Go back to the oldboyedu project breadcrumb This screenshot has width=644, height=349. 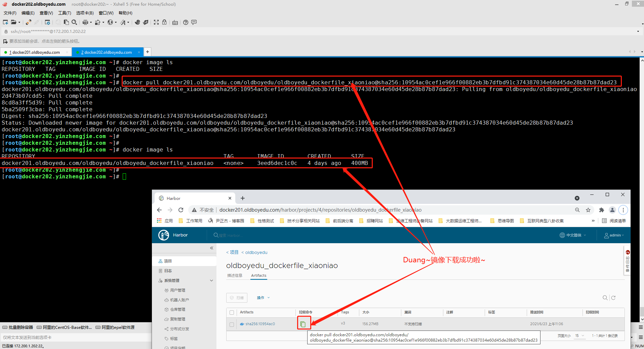256,252
